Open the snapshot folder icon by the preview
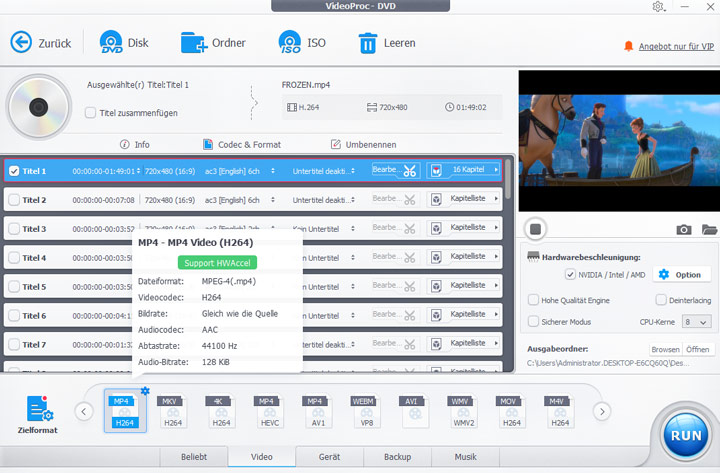Image resolution: width=720 pixels, height=473 pixels. point(709,229)
